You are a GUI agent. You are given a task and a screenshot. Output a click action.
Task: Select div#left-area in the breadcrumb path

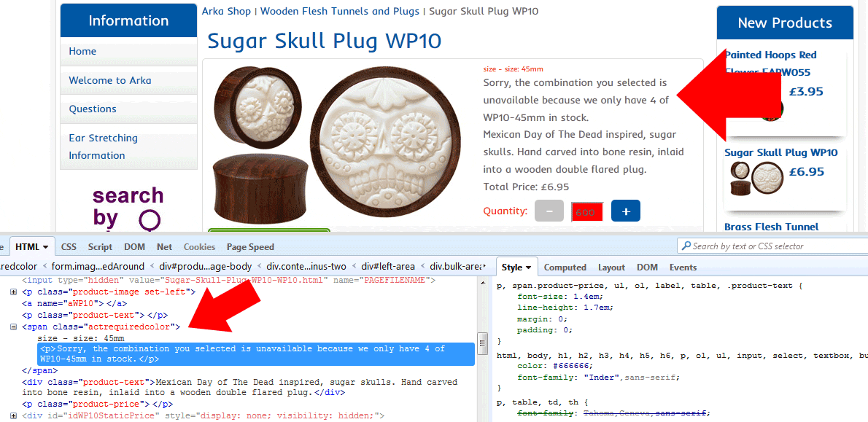(390, 266)
